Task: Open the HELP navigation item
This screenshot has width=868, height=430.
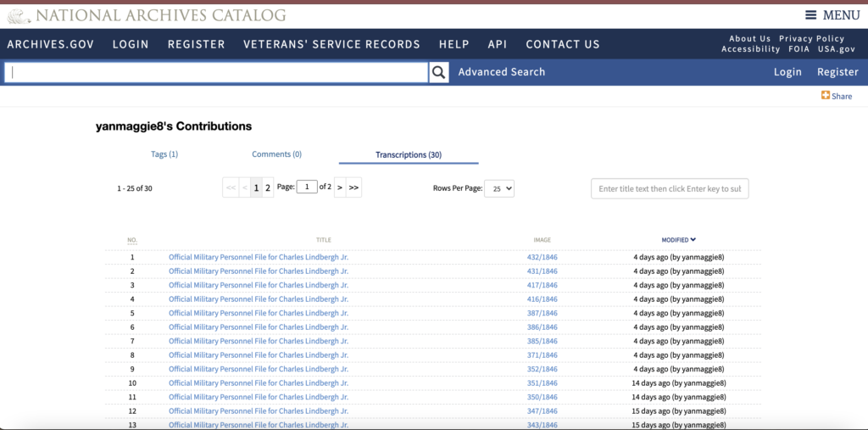Action: click(x=454, y=44)
